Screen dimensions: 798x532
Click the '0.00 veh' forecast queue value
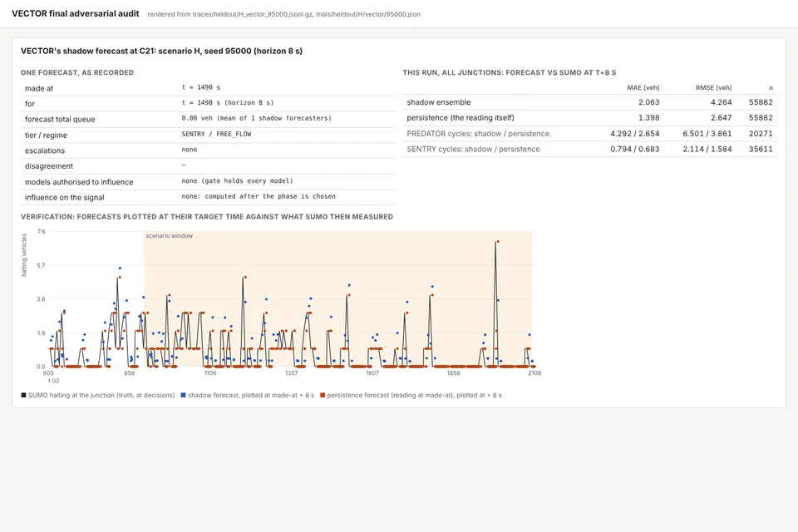[257, 118]
